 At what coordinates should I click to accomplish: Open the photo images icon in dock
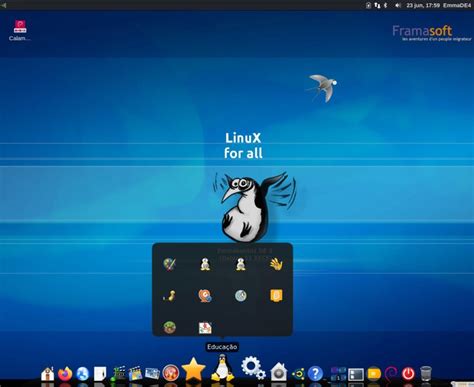click(152, 374)
